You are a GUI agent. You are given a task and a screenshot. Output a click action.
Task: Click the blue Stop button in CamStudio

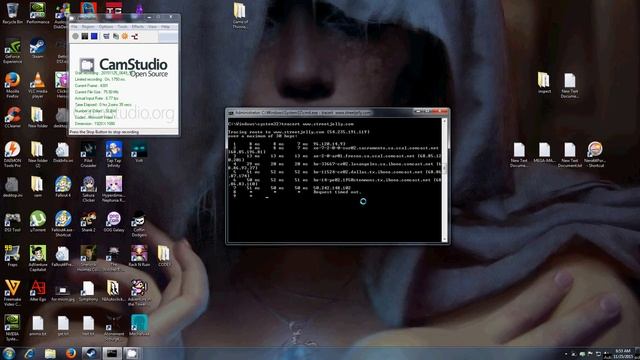(94, 36)
